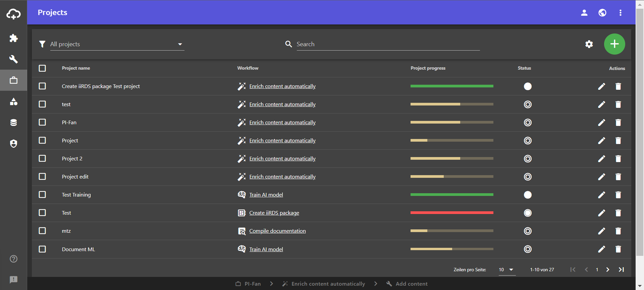Sort by Project name column header
Viewport: 644px width, 290px height.
click(76, 68)
